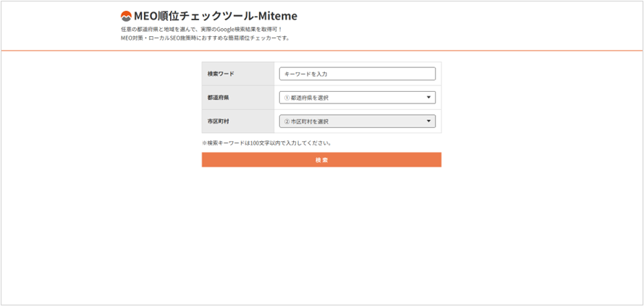The width and height of the screenshot is (644, 306).
Task: Open the ① 都道府県を選択 dropdown
Action: pyautogui.click(x=357, y=98)
